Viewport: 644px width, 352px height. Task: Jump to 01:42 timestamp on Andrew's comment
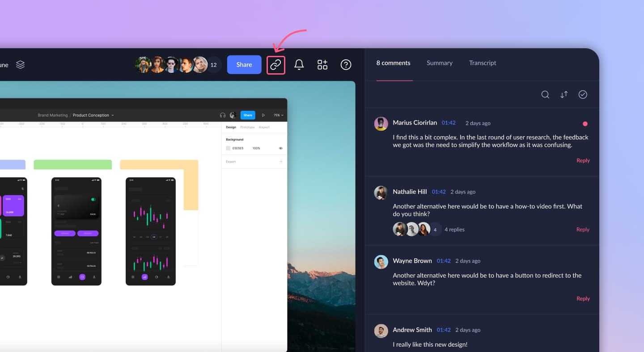tap(444, 330)
